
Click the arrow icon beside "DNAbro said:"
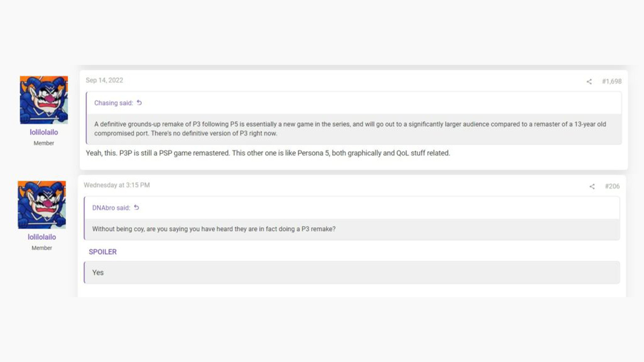point(136,208)
